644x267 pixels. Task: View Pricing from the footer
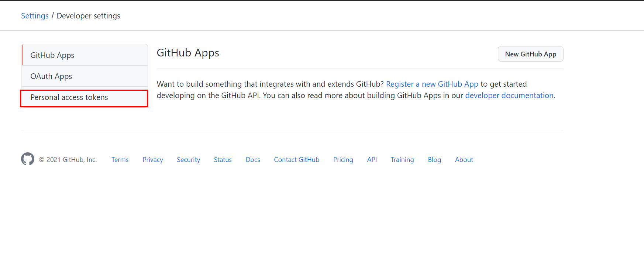click(343, 160)
